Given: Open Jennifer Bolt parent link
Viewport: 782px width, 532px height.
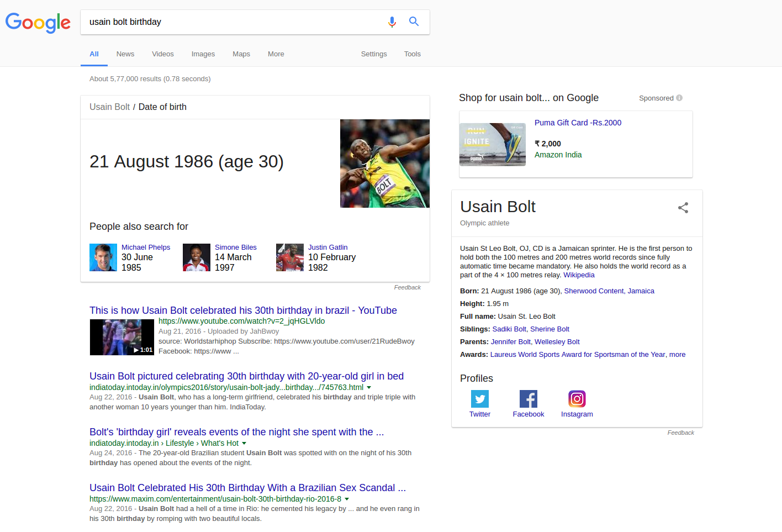Looking at the screenshot, I should [510, 342].
